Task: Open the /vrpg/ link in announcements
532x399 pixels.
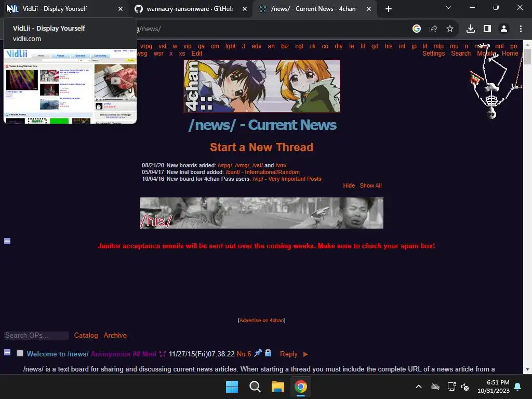Action: coord(225,165)
